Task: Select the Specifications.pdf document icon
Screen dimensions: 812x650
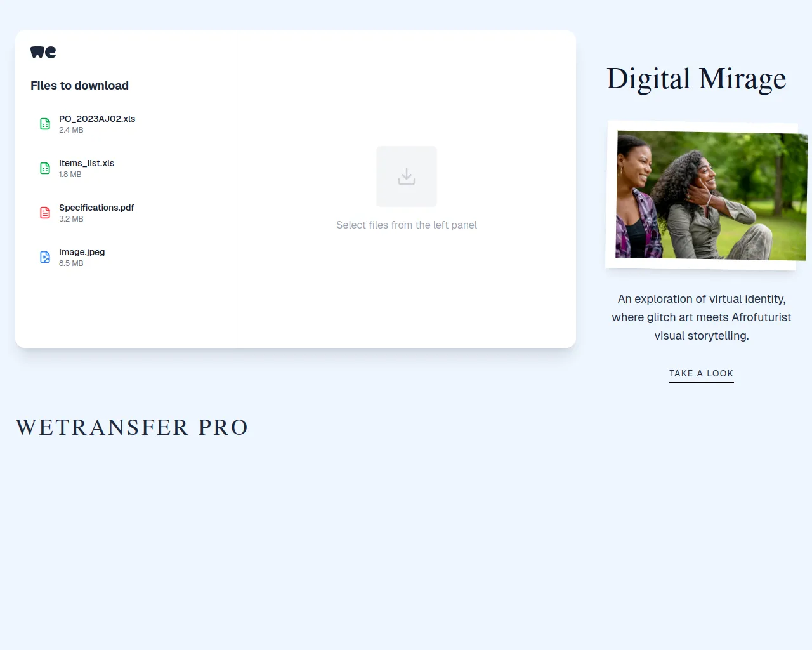Action: (45, 213)
